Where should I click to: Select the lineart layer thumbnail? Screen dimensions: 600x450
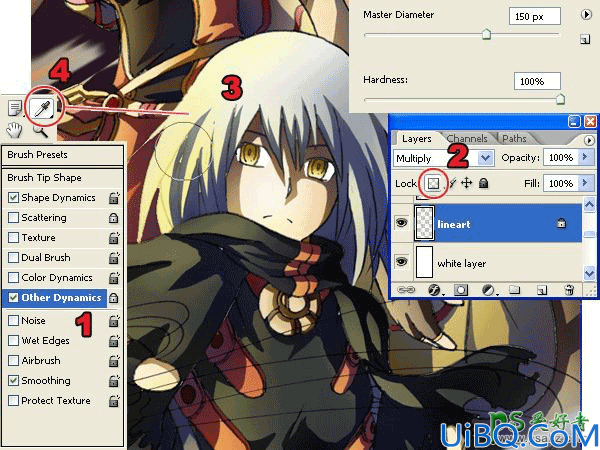point(424,223)
